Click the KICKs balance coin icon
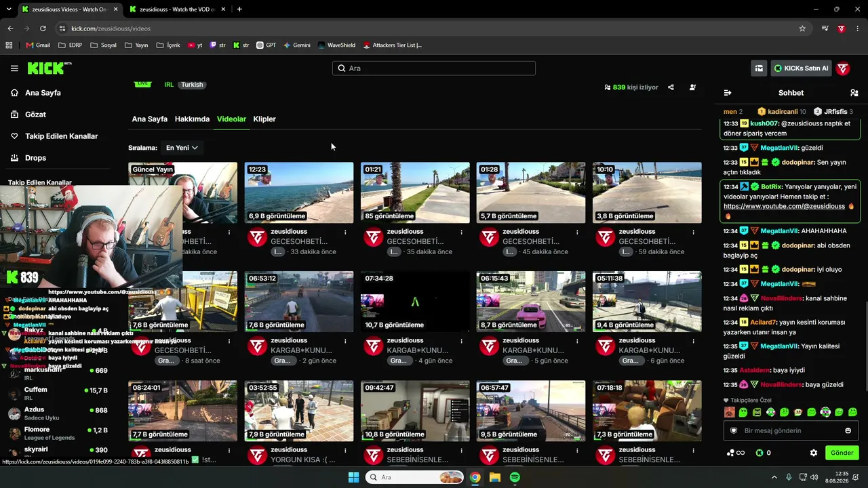Image resolution: width=868 pixels, height=488 pixels. tap(759, 453)
